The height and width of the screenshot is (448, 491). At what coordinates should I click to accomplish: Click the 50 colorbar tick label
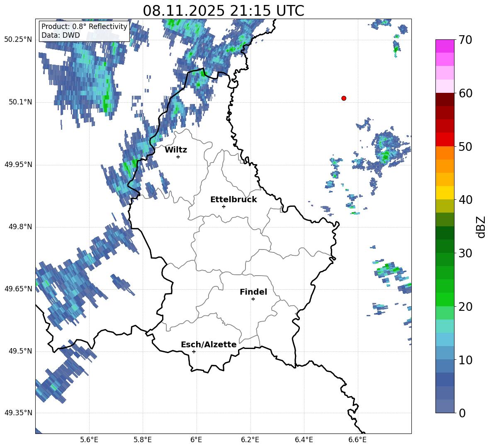tap(465, 146)
